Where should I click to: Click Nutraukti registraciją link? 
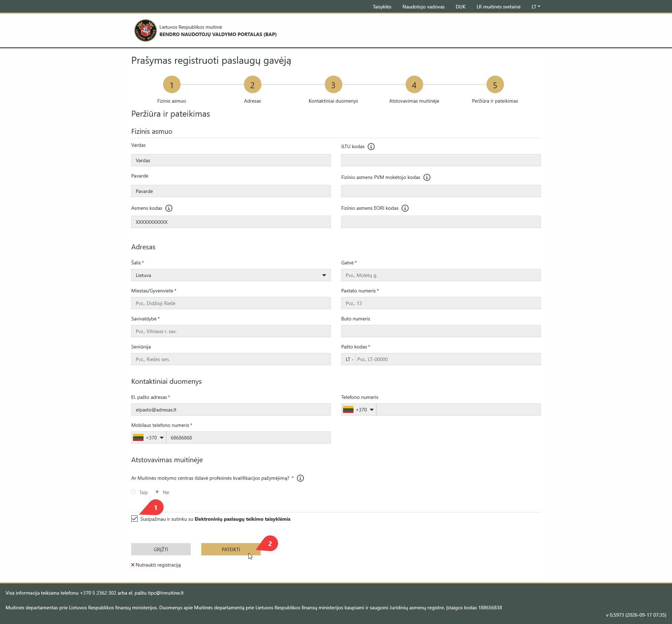point(158,565)
